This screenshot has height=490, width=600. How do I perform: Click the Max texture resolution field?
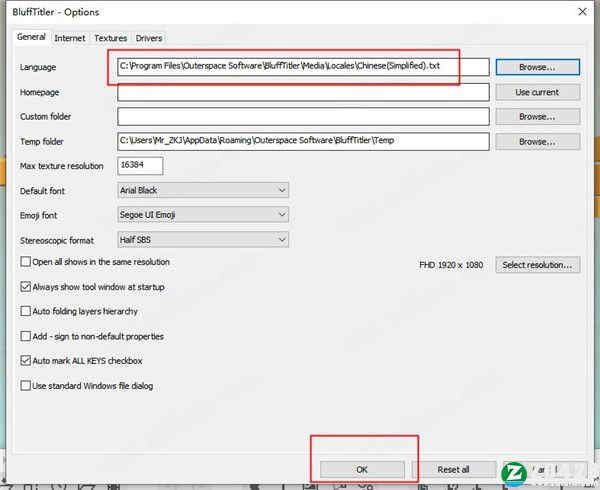[x=140, y=166]
